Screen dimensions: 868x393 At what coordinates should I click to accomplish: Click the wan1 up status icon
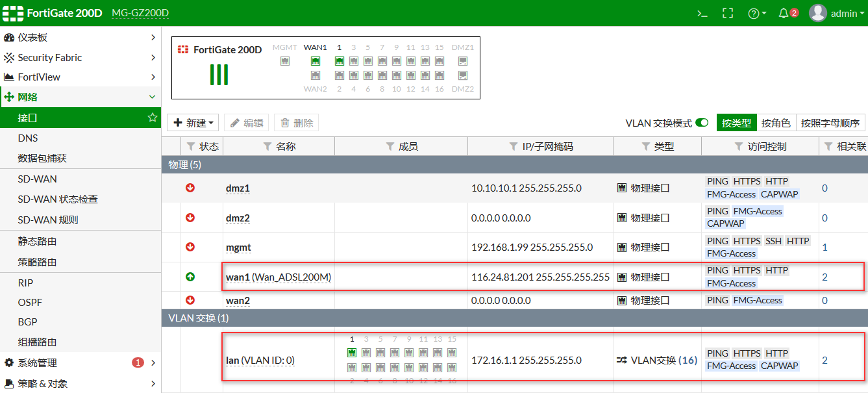tap(190, 277)
